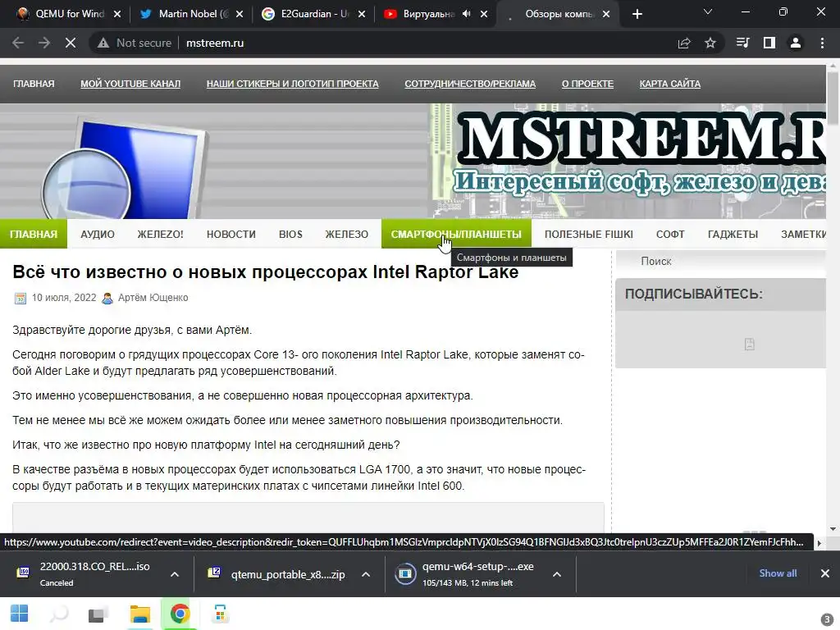Select ПОЛЕЗНЫЕ FIШКІ category

coord(589,234)
